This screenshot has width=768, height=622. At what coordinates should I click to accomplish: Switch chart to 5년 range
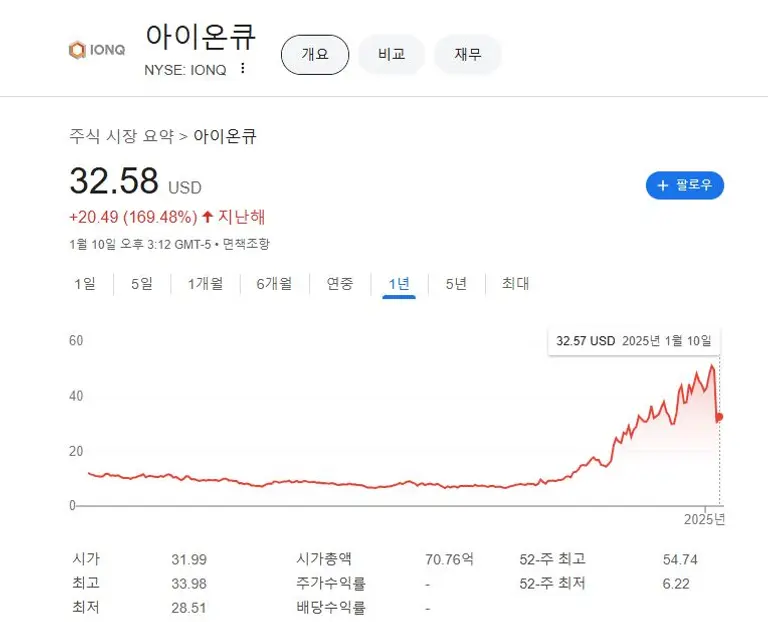click(x=456, y=284)
